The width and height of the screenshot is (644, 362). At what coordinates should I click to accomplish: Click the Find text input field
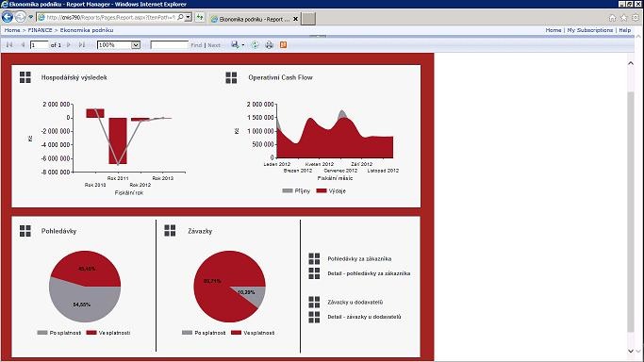point(169,44)
